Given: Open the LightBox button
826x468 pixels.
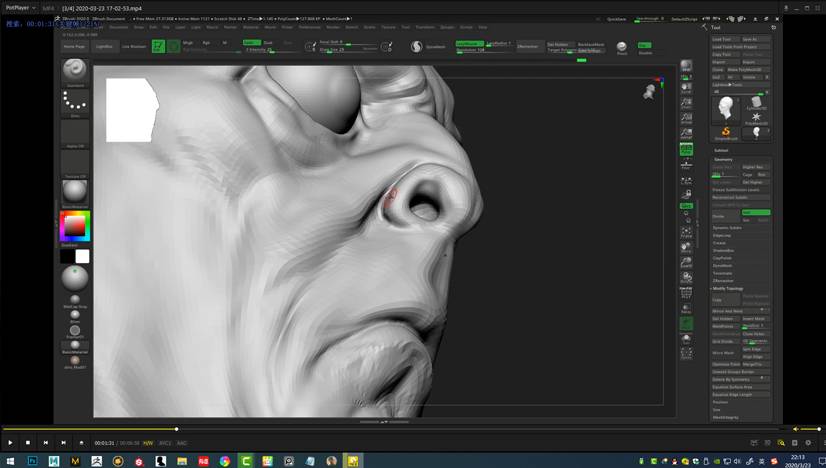Looking at the screenshot, I should coord(104,46).
